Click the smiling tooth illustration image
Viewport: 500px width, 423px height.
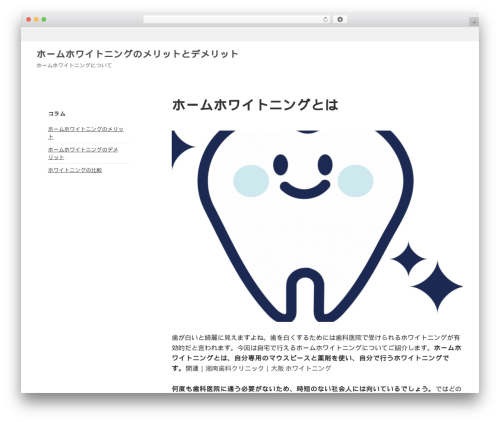point(317,226)
